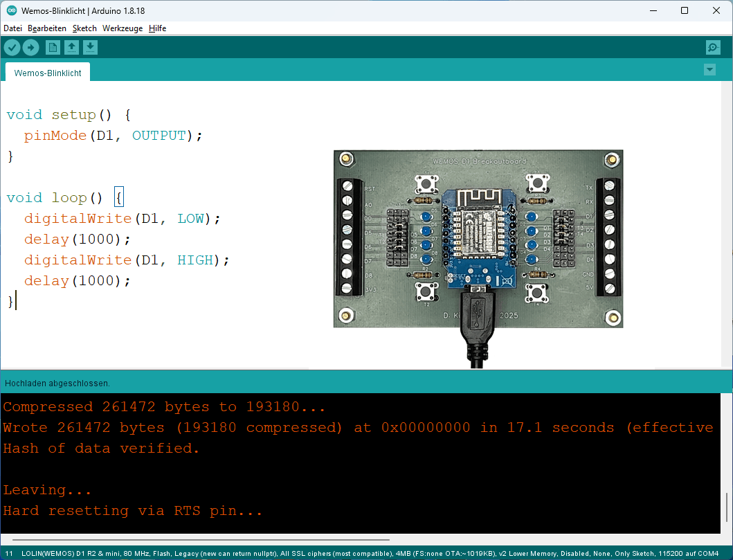Click the Verify sketch checkmark icon
Screen dimensions: 733x560
coord(12,47)
